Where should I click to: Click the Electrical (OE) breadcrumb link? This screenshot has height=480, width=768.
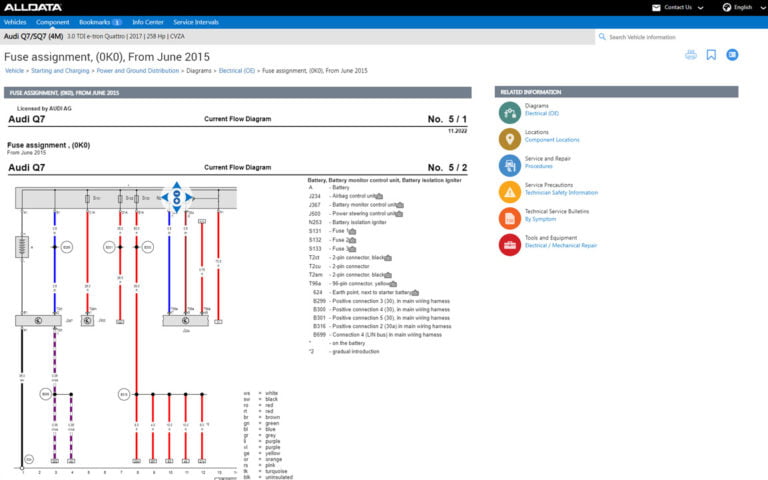[x=237, y=71]
